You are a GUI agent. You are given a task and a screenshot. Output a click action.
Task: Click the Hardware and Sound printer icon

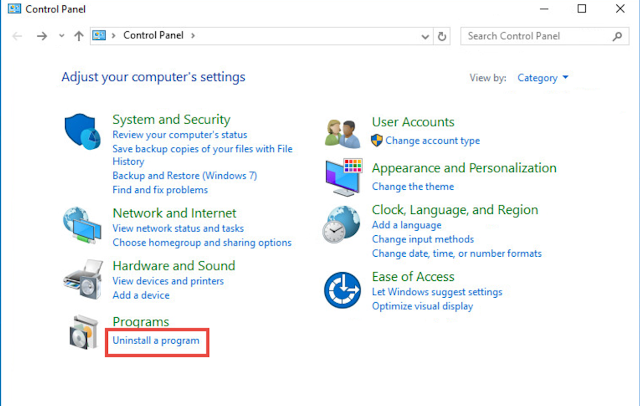(83, 280)
